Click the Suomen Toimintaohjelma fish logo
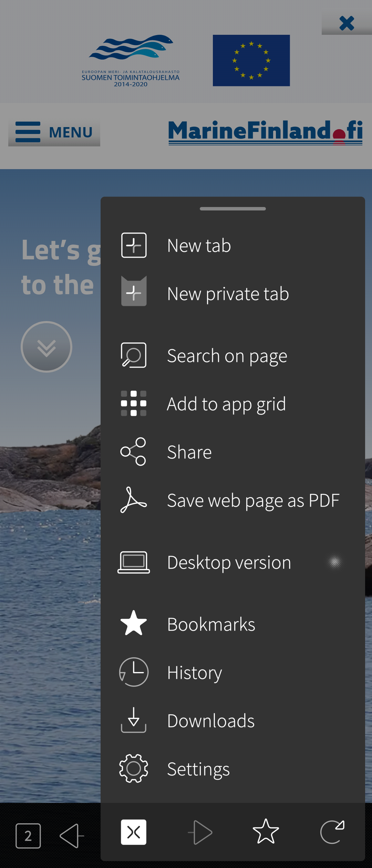 tap(131, 60)
